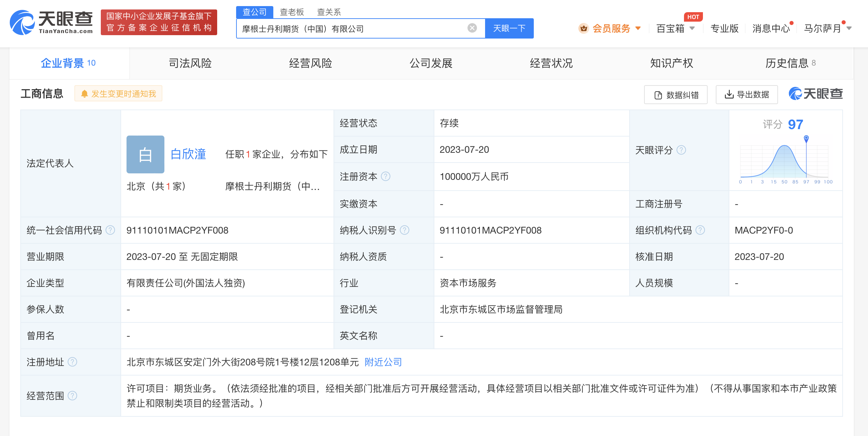868x436 pixels.
Task: Clear the search box using the X icon
Action: pyautogui.click(x=472, y=28)
